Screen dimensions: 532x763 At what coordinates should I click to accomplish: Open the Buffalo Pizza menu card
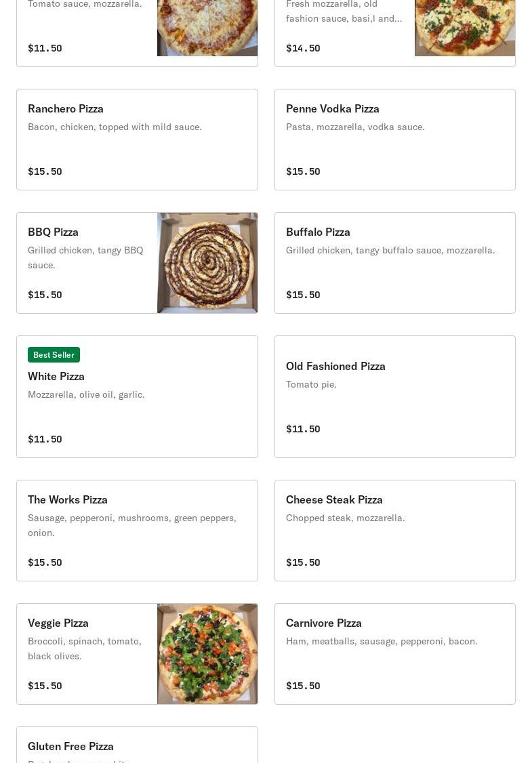[394, 263]
